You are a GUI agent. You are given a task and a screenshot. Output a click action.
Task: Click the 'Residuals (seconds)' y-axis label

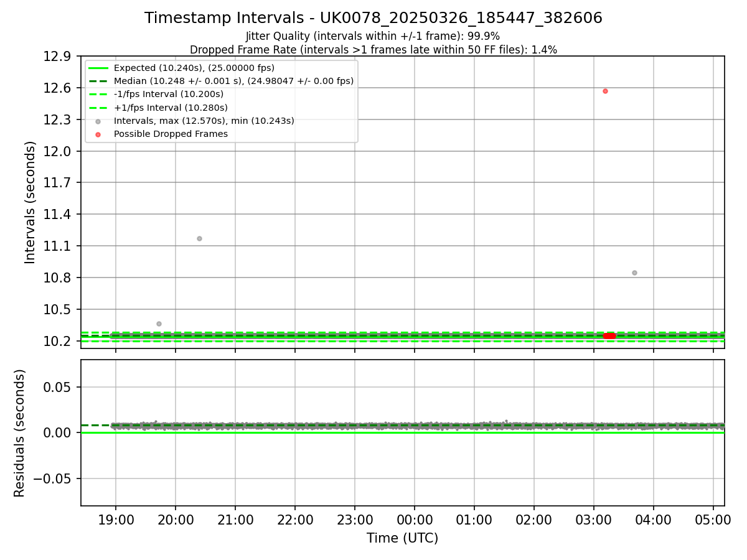click(x=20, y=433)
